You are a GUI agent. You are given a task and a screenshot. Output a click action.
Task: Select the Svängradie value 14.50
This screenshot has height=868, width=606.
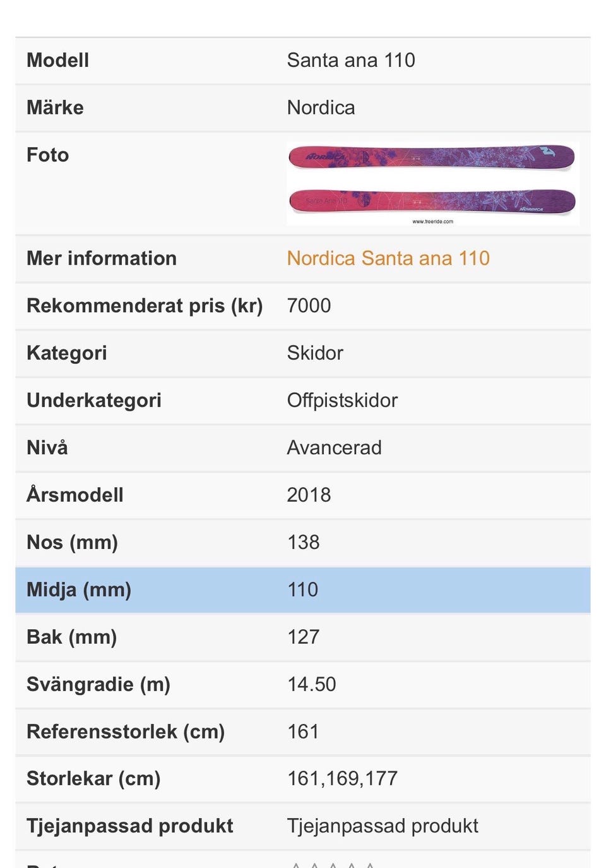click(311, 685)
